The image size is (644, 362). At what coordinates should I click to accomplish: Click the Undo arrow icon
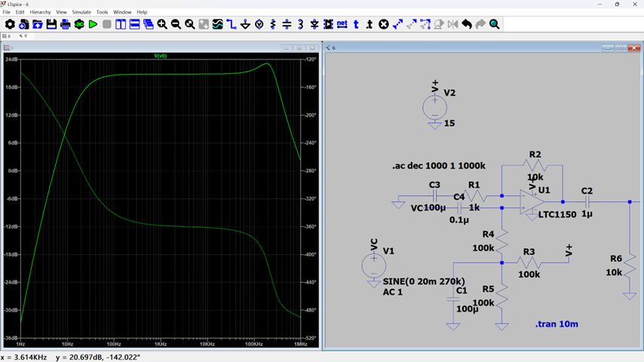click(467, 24)
